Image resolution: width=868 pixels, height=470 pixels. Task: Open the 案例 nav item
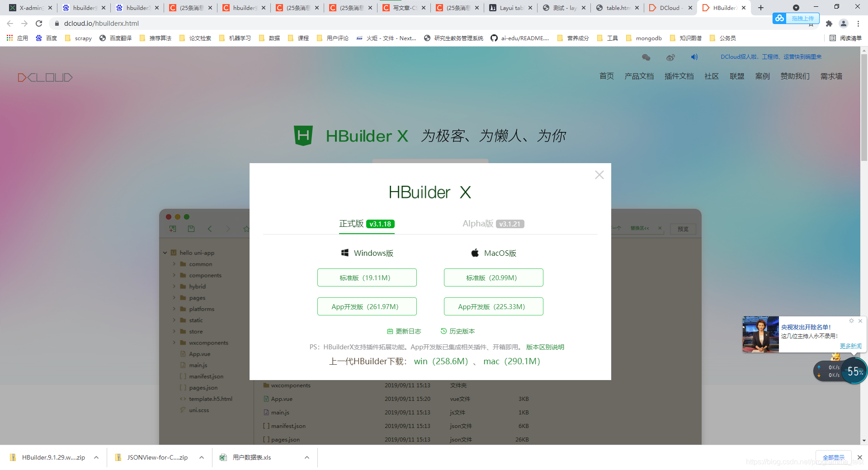[762, 76]
